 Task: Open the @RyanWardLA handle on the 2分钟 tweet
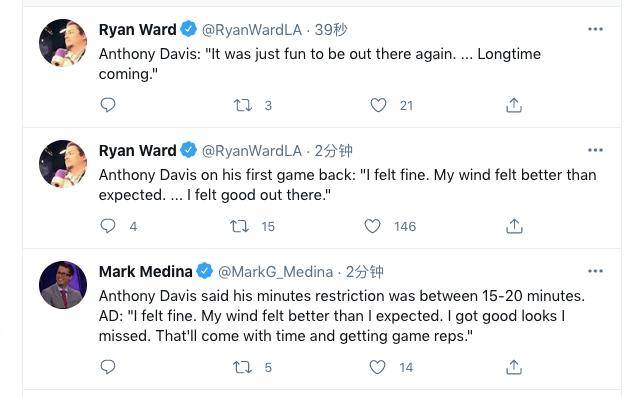pyautogui.click(x=252, y=151)
